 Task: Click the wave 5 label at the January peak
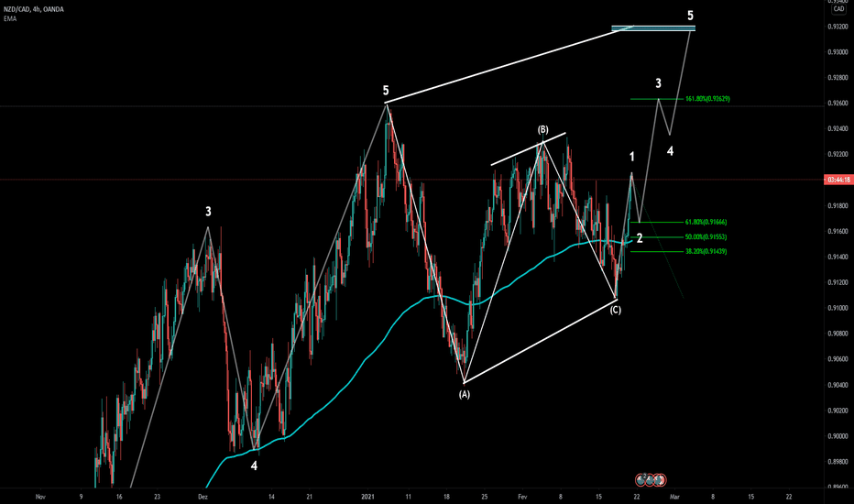pos(386,91)
